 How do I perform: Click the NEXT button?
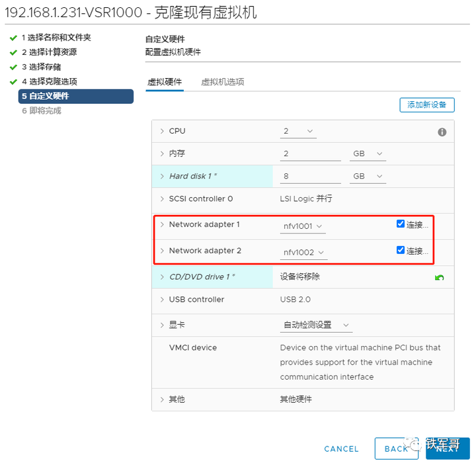tap(448, 448)
